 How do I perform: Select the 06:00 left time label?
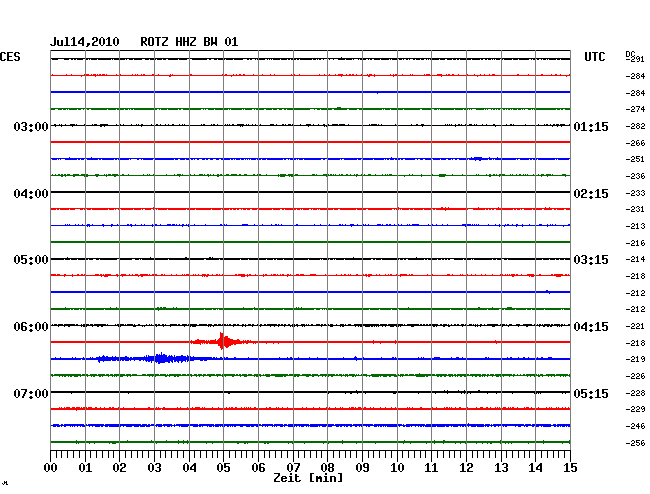31,327
